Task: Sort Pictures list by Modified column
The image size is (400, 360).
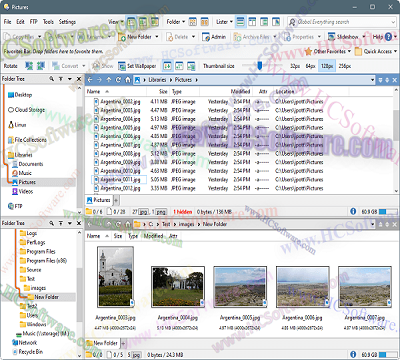Action: tap(240, 91)
